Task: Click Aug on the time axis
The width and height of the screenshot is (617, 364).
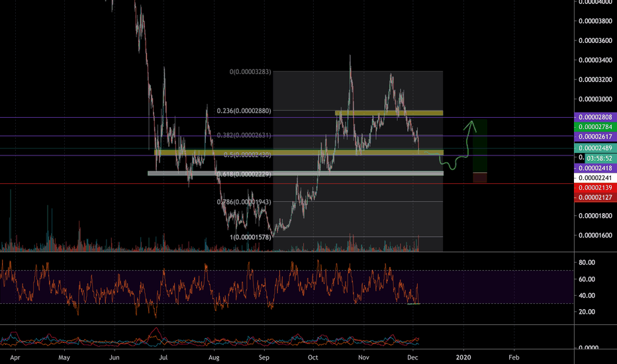Action: tap(214, 357)
